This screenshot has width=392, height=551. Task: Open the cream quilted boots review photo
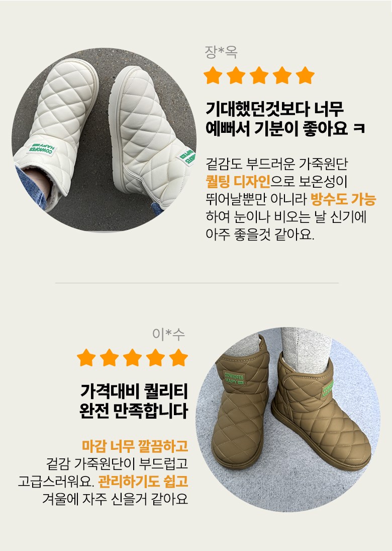pyautogui.click(x=104, y=140)
